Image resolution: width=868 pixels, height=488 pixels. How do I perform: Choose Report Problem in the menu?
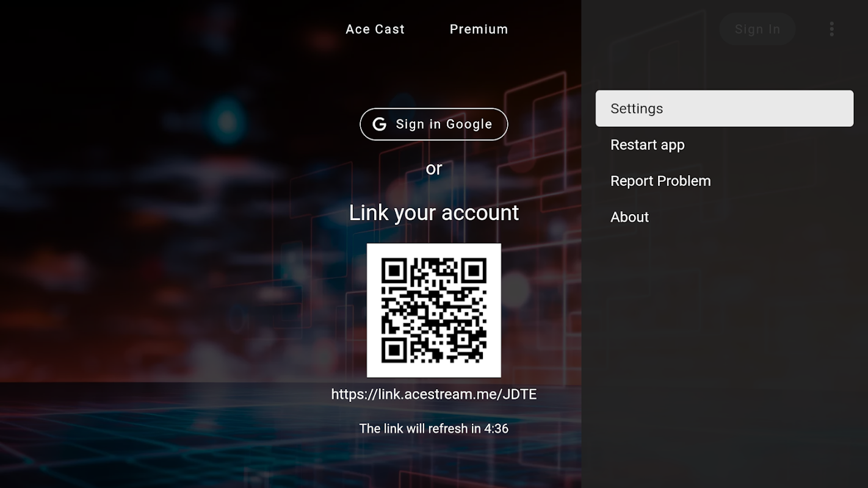pos(725,181)
